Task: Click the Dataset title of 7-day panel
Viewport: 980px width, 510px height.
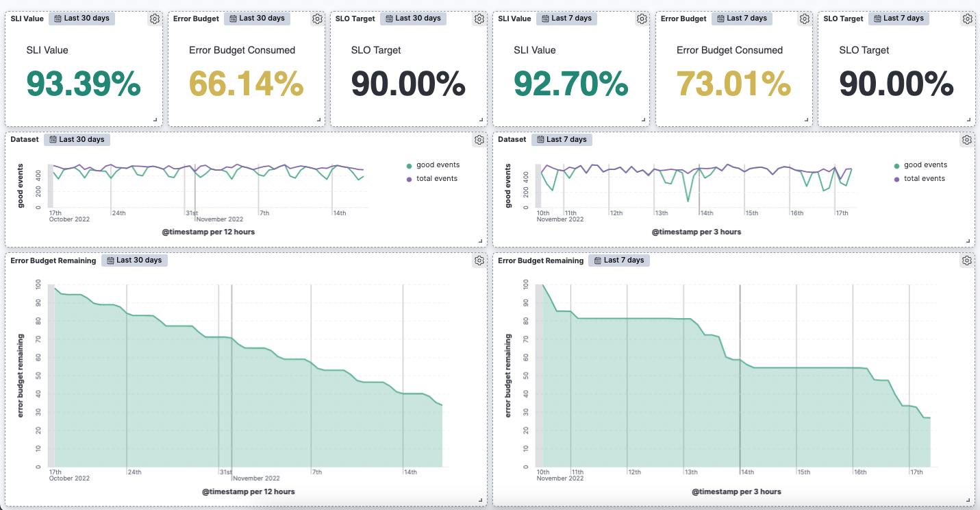Action: 512,139
